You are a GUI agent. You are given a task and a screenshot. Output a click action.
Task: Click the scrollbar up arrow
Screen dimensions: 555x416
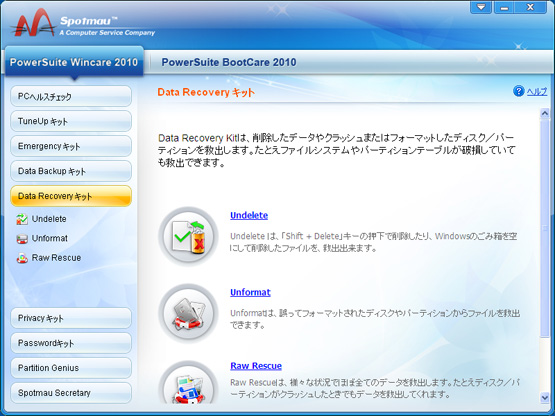545,113
